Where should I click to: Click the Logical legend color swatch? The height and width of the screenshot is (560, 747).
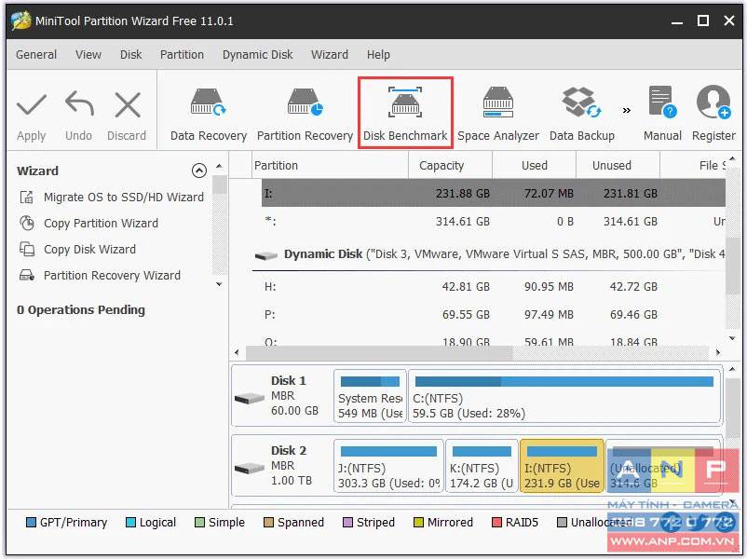click(x=130, y=523)
